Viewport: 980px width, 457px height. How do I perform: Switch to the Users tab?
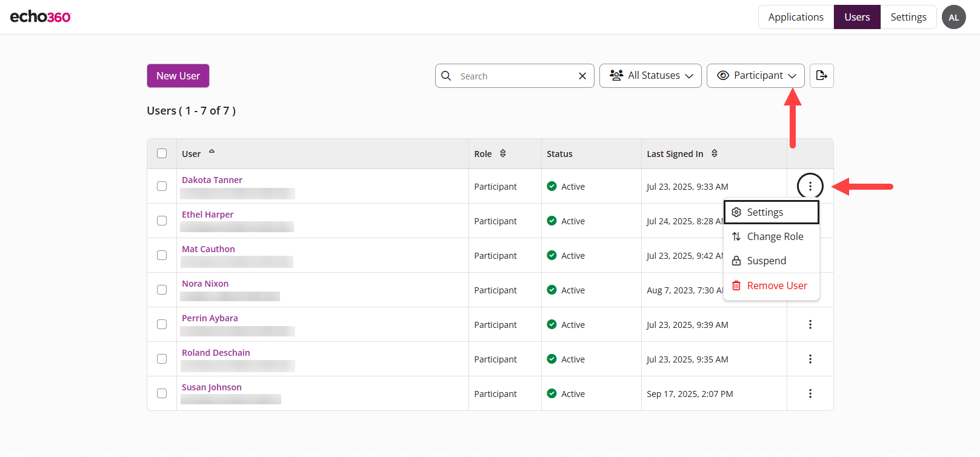[x=857, y=17]
